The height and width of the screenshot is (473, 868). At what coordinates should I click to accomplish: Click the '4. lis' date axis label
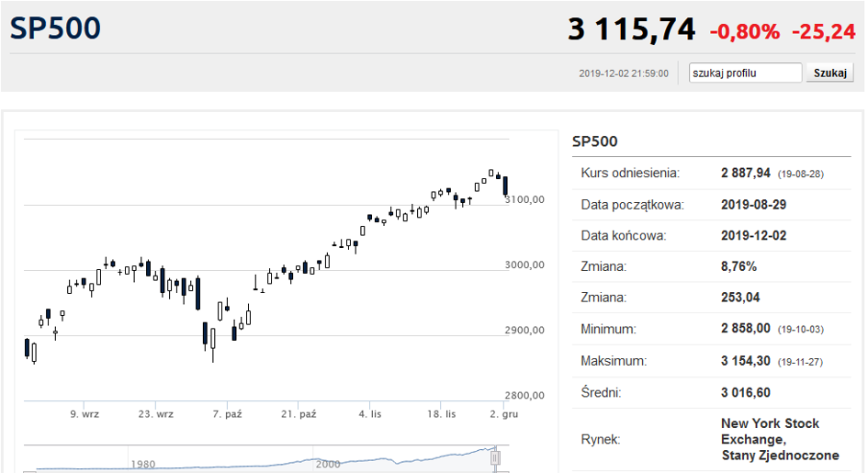tap(370, 414)
